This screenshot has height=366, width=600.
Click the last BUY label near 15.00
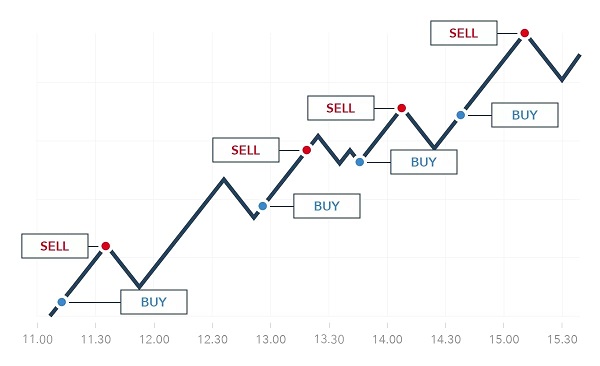pyautogui.click(x=525, y=115)
